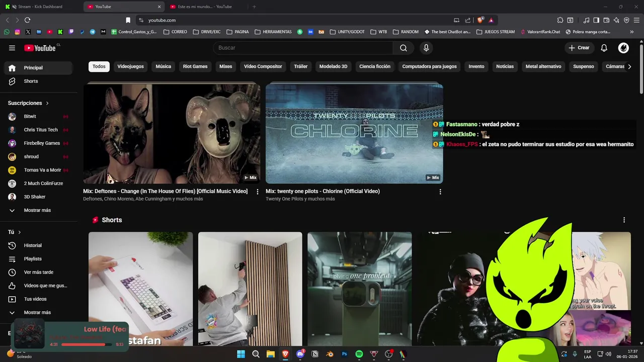Click the Brave Rewards triangle icon
This screenshot has height=362, width=644.
click(491, 20)
